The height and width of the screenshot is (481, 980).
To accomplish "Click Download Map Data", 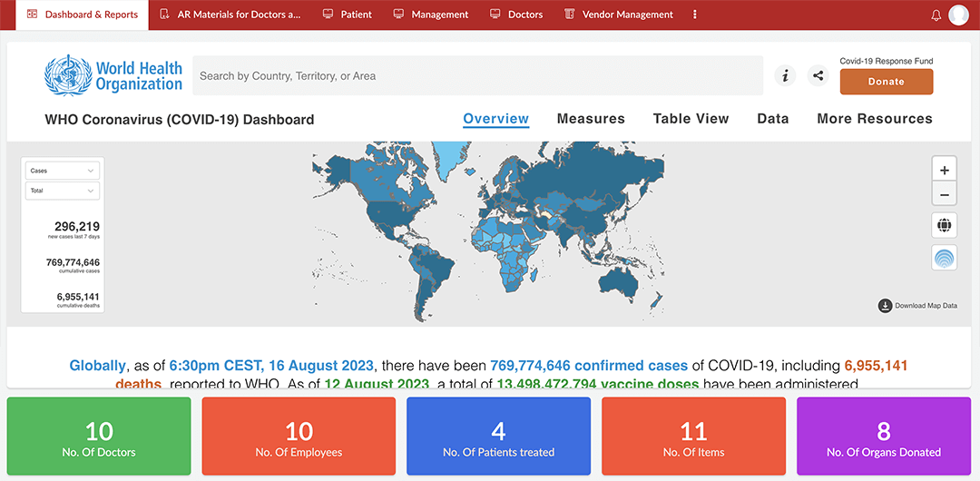I will tap(917, 306).
